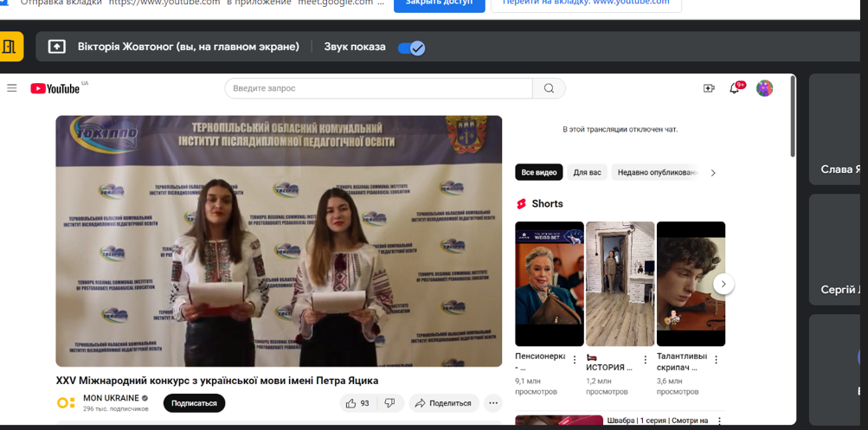Open options menu for Пенсионерка short
The height and width of the screenshot is (430, 868).
(x=575, y=360)
